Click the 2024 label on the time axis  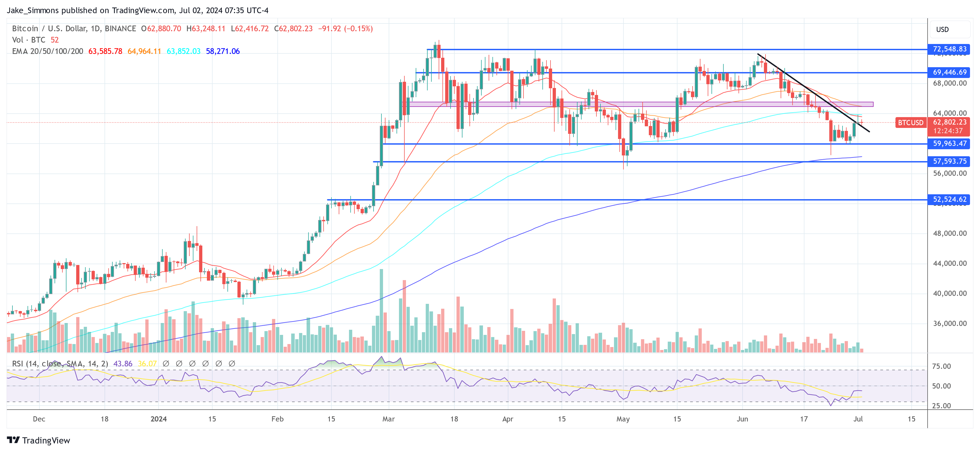click(159, 419)
